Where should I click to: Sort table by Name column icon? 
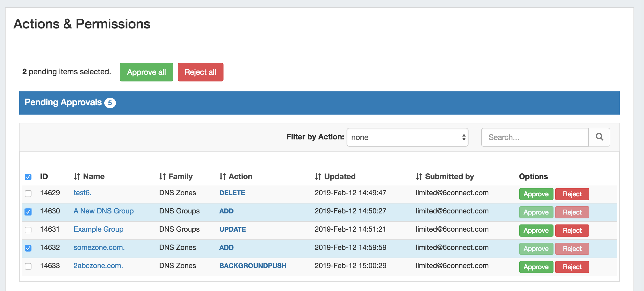77,176
